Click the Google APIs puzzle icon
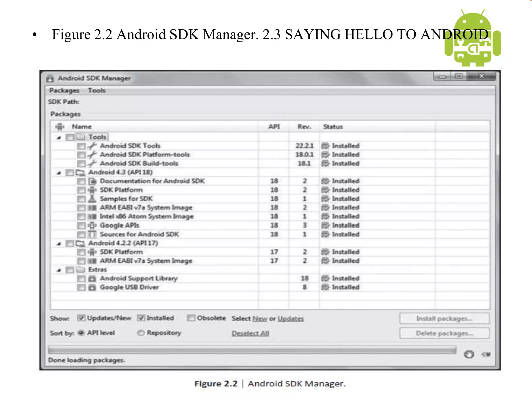 pos(92,225)
